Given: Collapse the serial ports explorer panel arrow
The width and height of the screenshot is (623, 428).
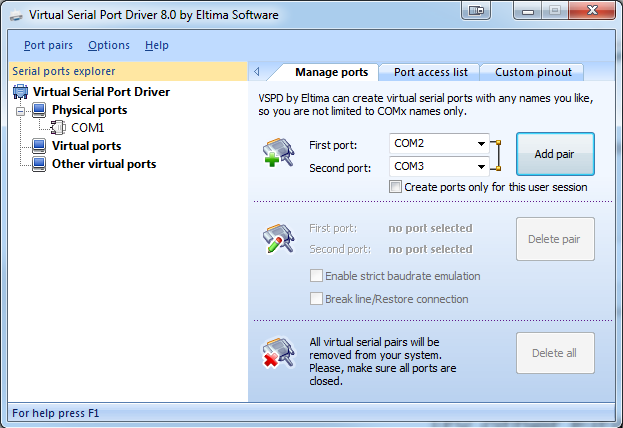Looking at the screenshot, I should click(257, 72).
